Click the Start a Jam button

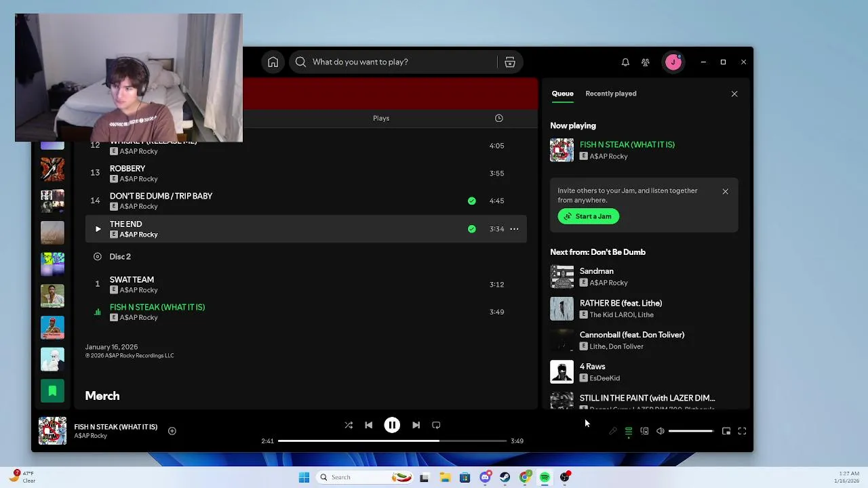pos(589,216)
